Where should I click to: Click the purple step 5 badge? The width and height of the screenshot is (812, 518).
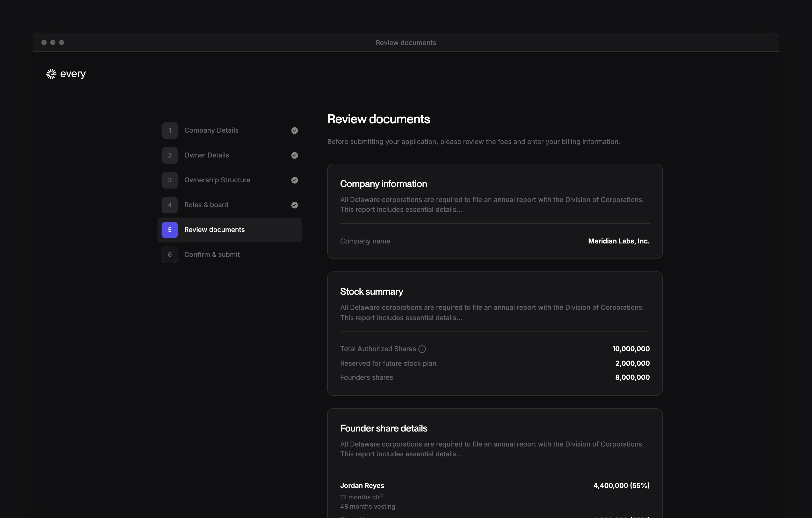[x=170, y=230]
